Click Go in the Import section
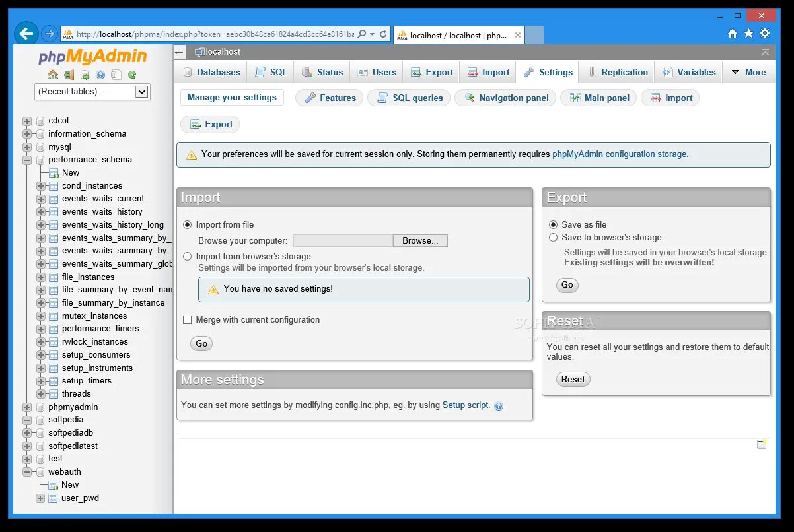 [201, 344]
